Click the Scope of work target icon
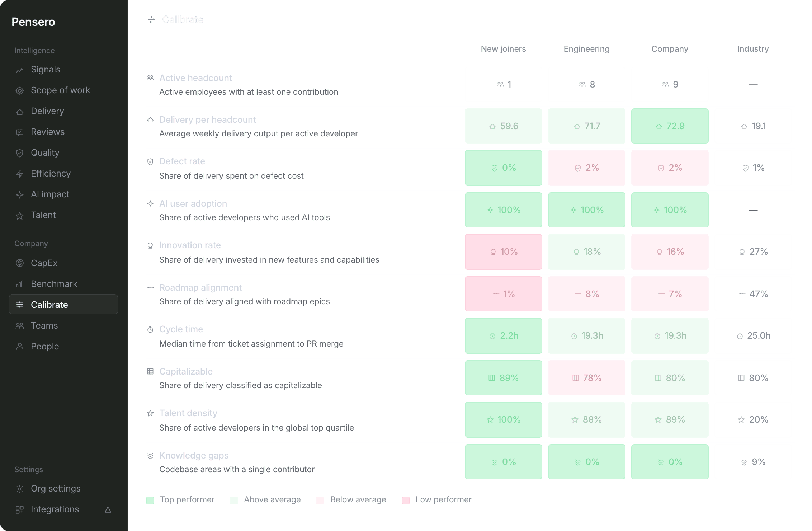 [20, 91]
